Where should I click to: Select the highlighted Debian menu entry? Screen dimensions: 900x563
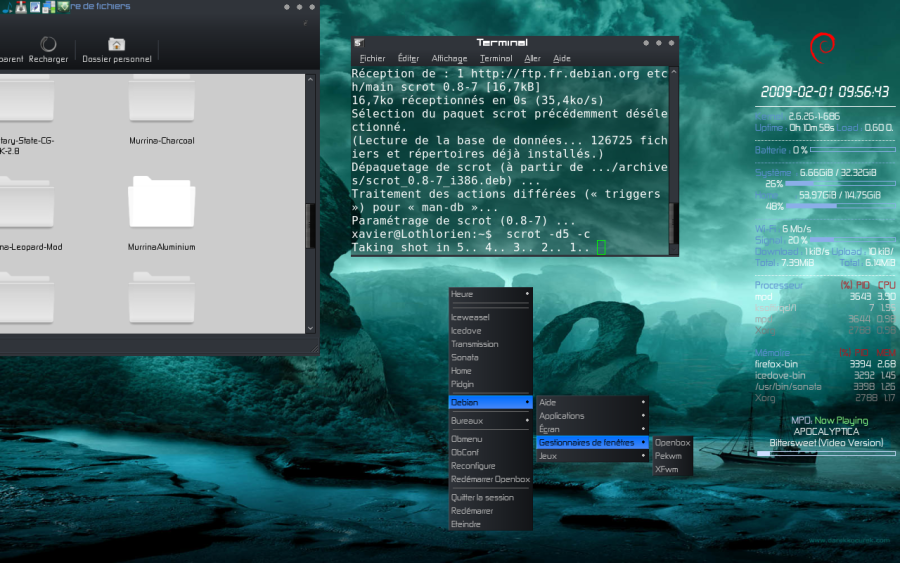[x=490, y=402]
